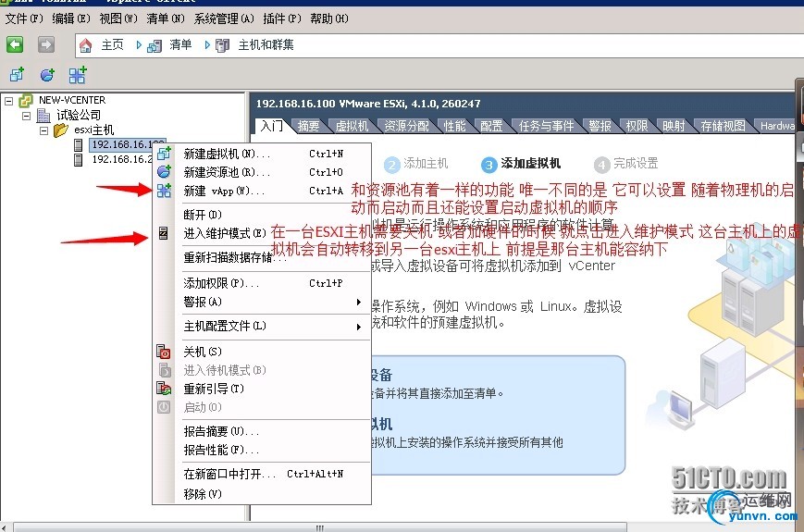Click the standby icon beside 进入待机模式
The height and width of the screenshot is (532, 804).
[x=164, y=370]
